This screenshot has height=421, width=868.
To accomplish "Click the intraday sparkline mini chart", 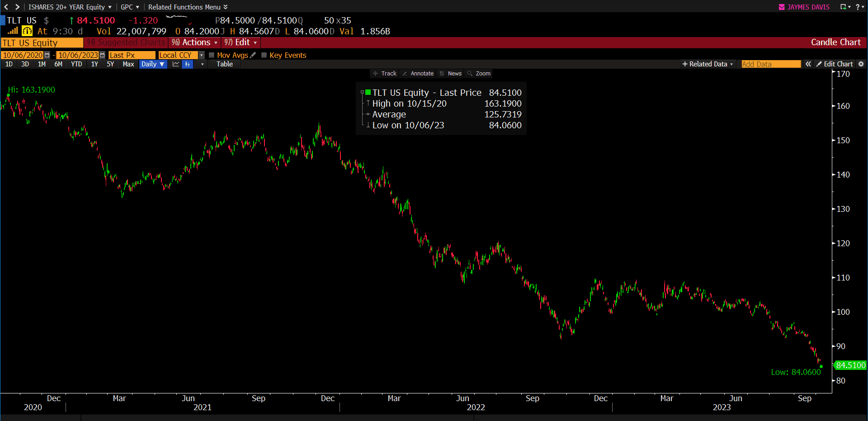I will [x=179, y=19].
